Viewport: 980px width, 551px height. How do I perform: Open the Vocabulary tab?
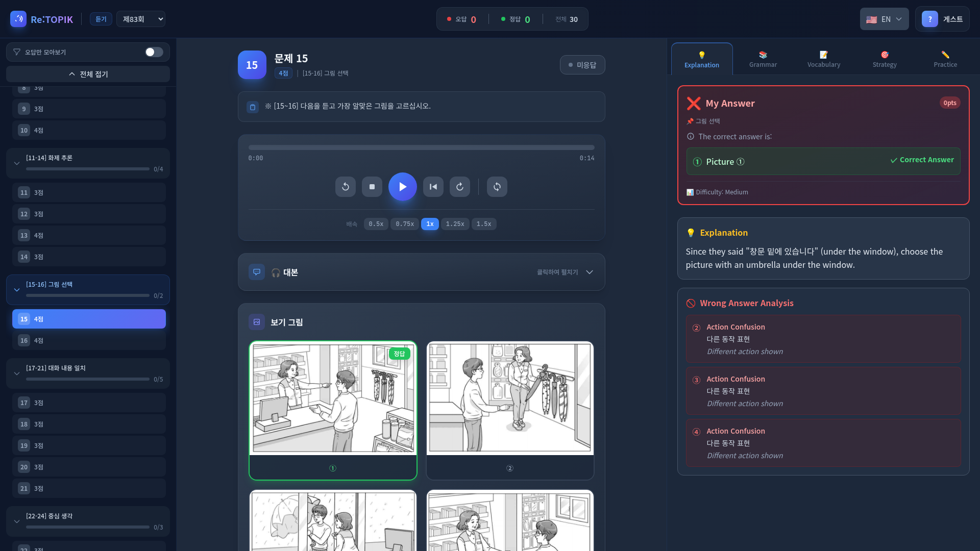tap(823, 59)
